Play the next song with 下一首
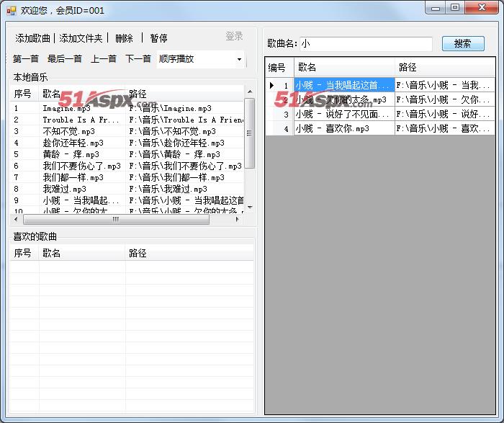This screenshot has height=423, width=504. coord(138,59)
